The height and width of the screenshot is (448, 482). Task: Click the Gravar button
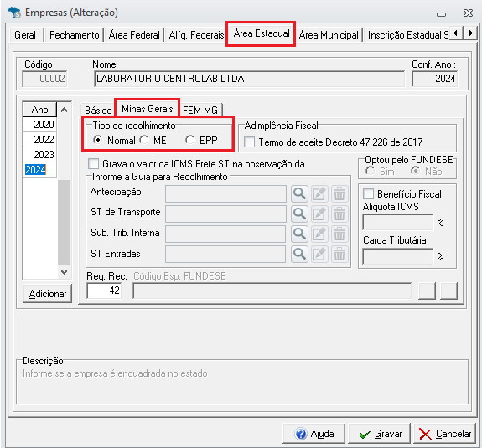pos(380,434)
